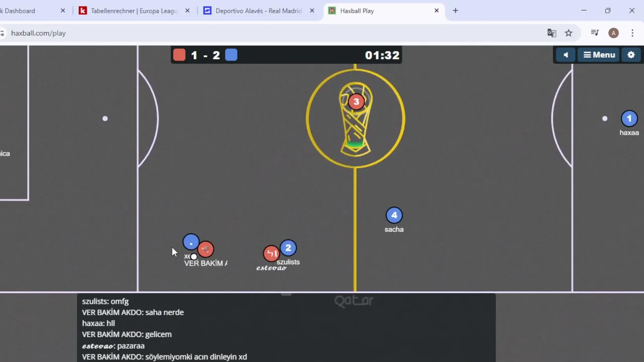This screenshot has width=644, height=362.
Task: Click the game timer 01:32
Action: [382, 55]
